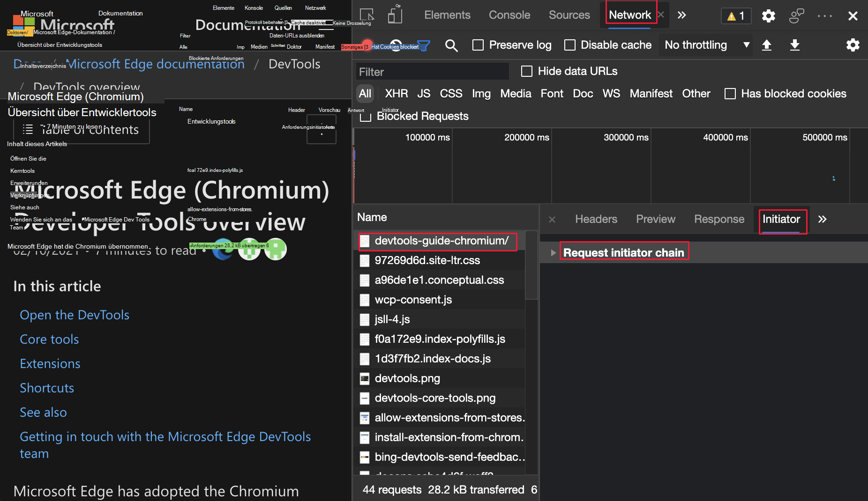Filter requests by Manifest
Viewport: 868px width, 501px height.
click(651, 94)
